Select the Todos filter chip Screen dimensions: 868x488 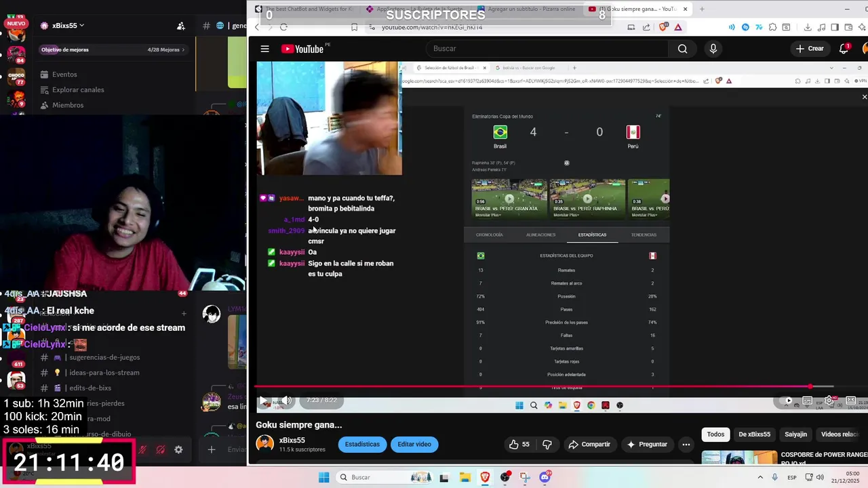tap(715, 434)
